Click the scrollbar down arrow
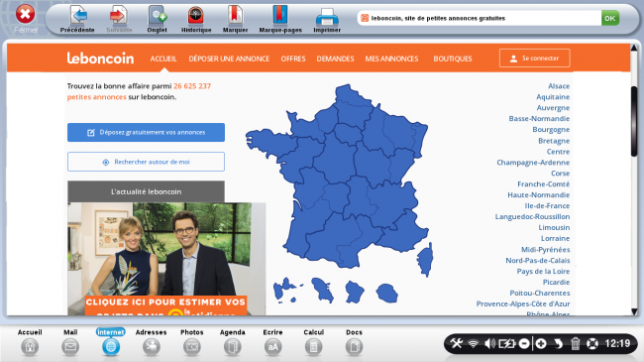644x362 pixels. coord(634,311)
